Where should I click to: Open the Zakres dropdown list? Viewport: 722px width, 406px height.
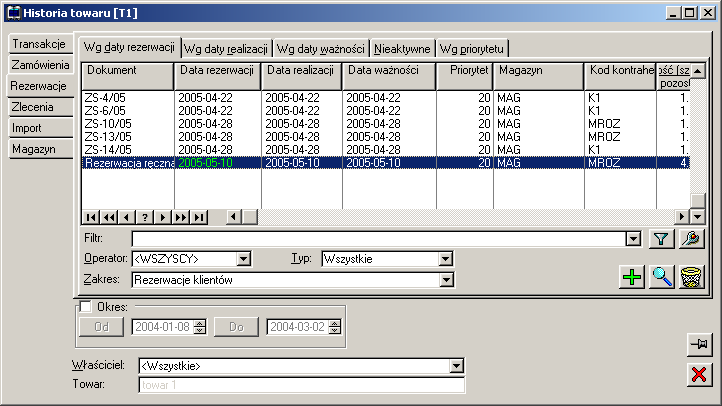(x=446, y=280)
